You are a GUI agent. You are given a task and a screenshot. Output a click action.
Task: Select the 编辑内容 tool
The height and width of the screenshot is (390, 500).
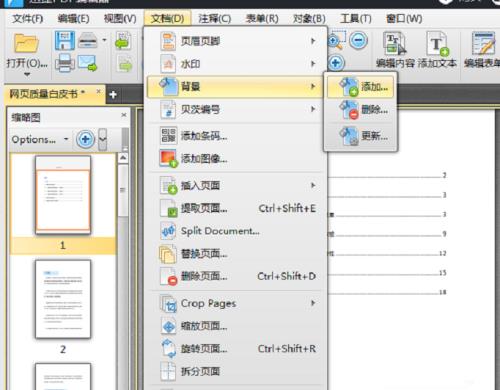[395, 49]
